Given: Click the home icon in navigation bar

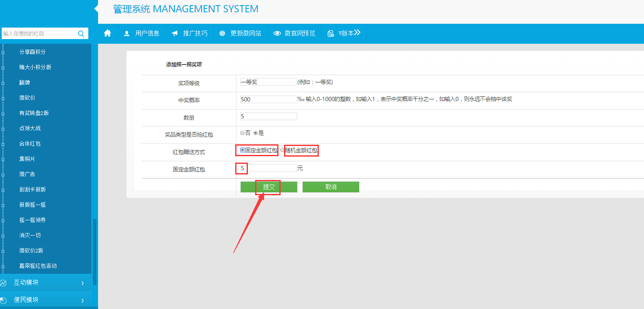Looking at the screenshot, I should point(107,33).
